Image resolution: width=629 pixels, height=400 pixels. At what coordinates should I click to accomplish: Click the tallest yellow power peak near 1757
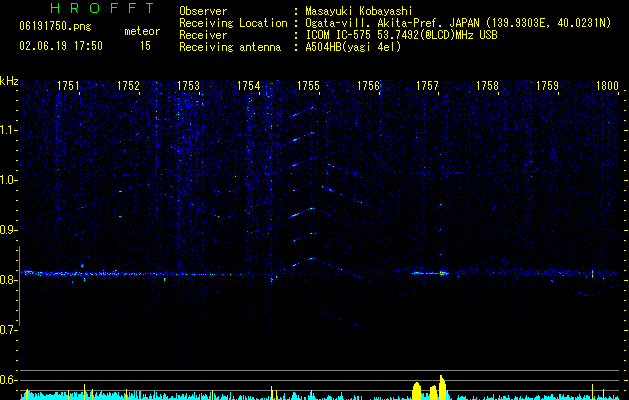pyautogui.click(x=442, y=387)
